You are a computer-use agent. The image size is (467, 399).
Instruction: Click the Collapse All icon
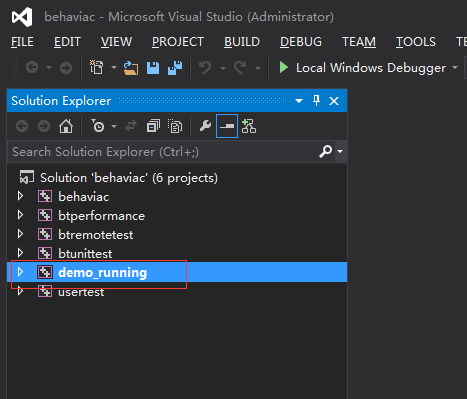(153, 126)
